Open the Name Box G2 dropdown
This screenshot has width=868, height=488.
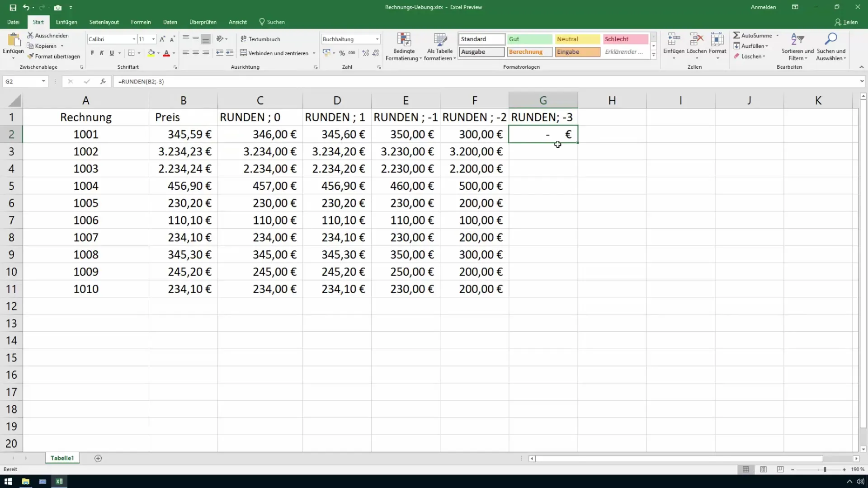coord(43,81)
